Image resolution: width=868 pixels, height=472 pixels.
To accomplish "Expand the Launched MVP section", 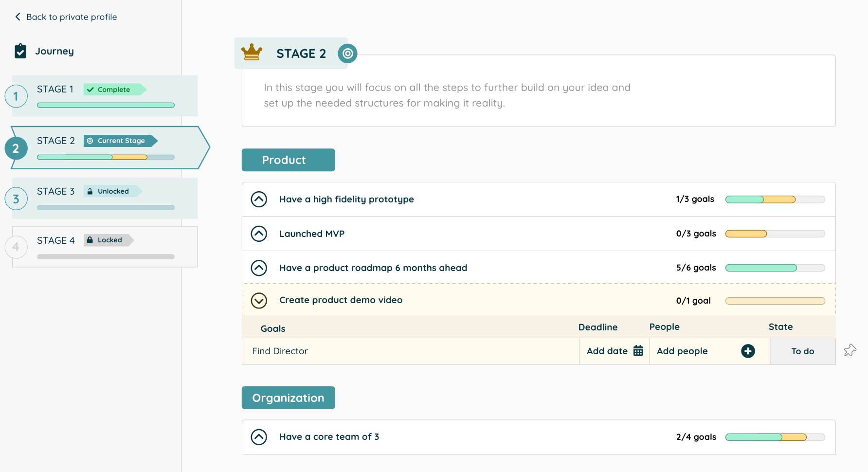I will 259,234.
